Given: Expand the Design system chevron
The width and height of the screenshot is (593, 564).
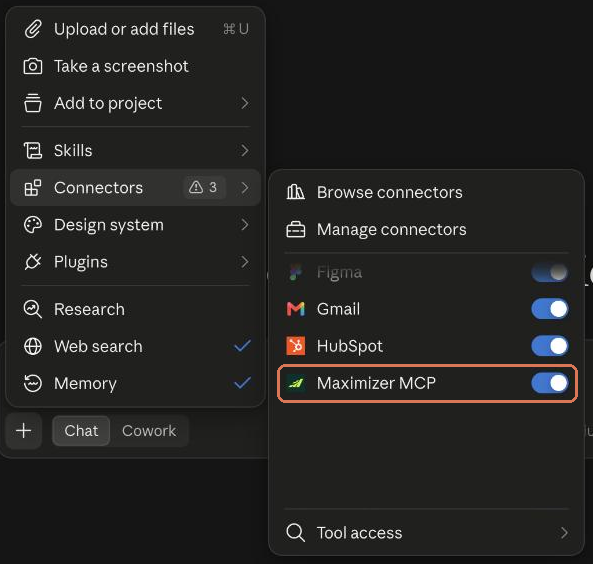Looking at the screenshot, I should click(x=245, y=225).
